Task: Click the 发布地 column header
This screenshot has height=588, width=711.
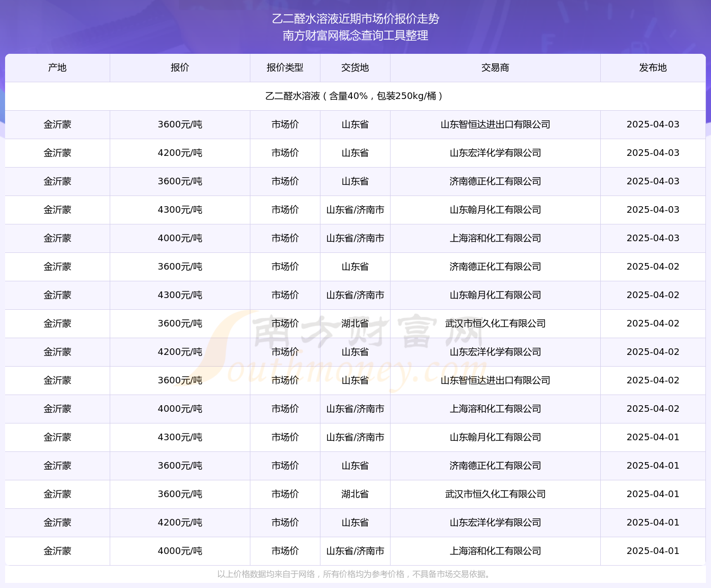Action: point(653,68)
